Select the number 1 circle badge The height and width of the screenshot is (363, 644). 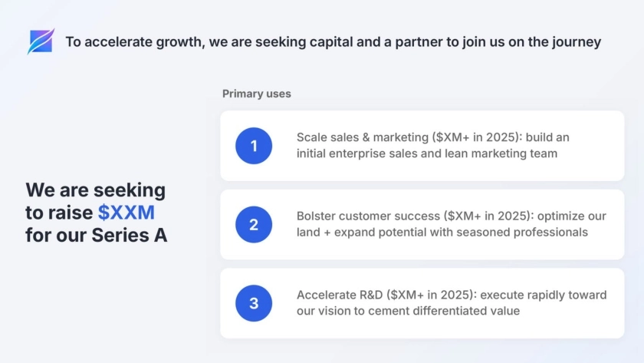[254, 145]
